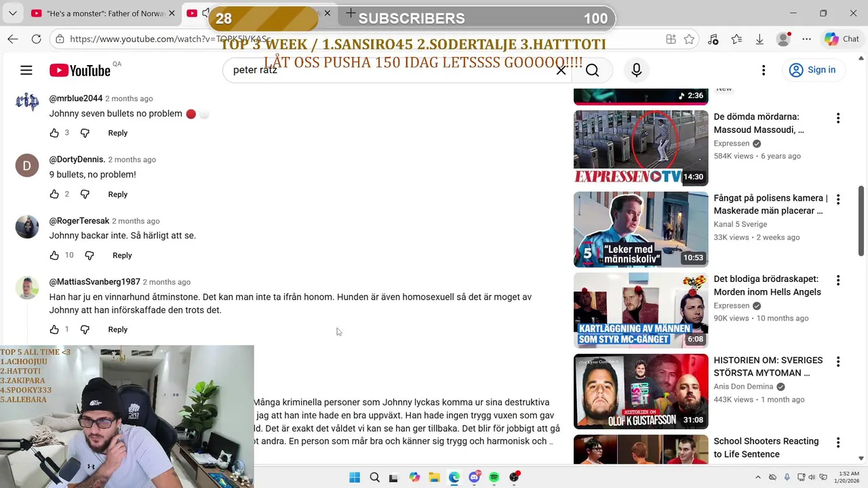The height and width of the screenshot is (488, 868).
Task: Open options for 'School Shooters Reacting' video
Action: point(838,443)
